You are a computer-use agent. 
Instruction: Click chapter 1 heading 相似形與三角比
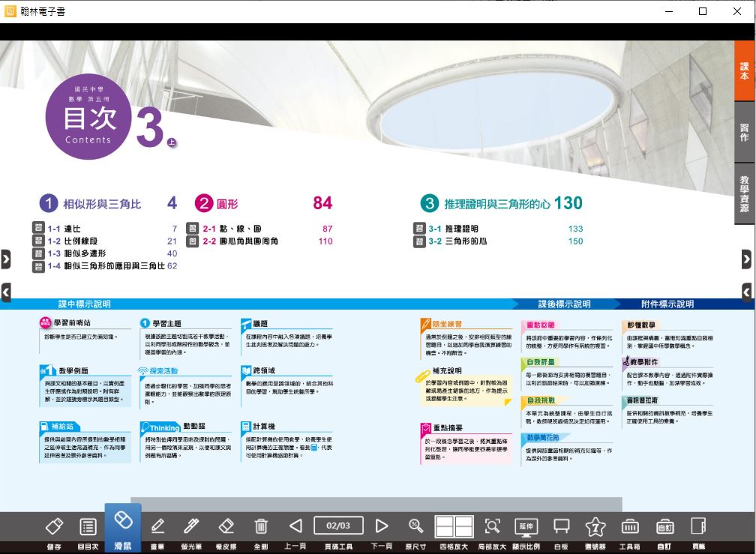pos(102,204)
